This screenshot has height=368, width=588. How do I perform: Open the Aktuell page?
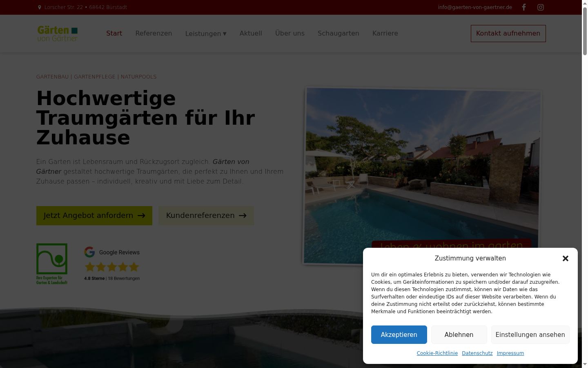[251, 34]
